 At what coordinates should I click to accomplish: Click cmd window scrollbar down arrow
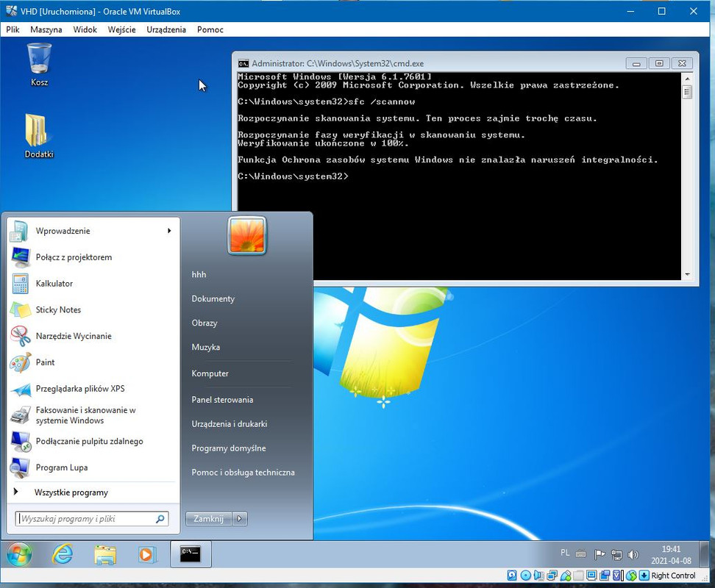687,275
